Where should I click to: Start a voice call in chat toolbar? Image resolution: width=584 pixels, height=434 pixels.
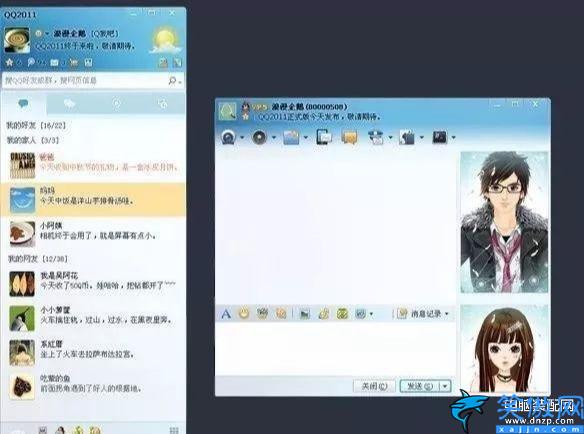click(x=259, y=137)
